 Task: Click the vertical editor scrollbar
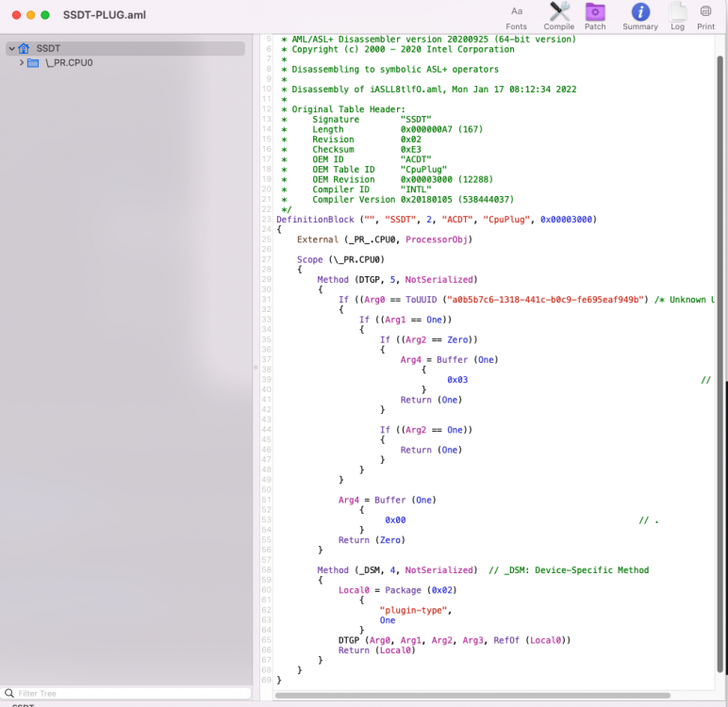point(720,365)
